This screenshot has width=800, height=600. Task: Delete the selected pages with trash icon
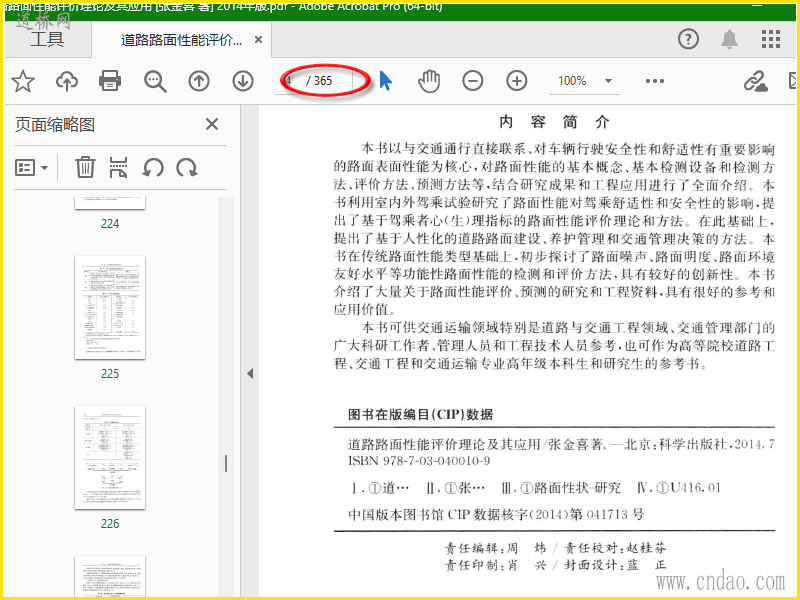pyautogui.click(x=85, y=167)
